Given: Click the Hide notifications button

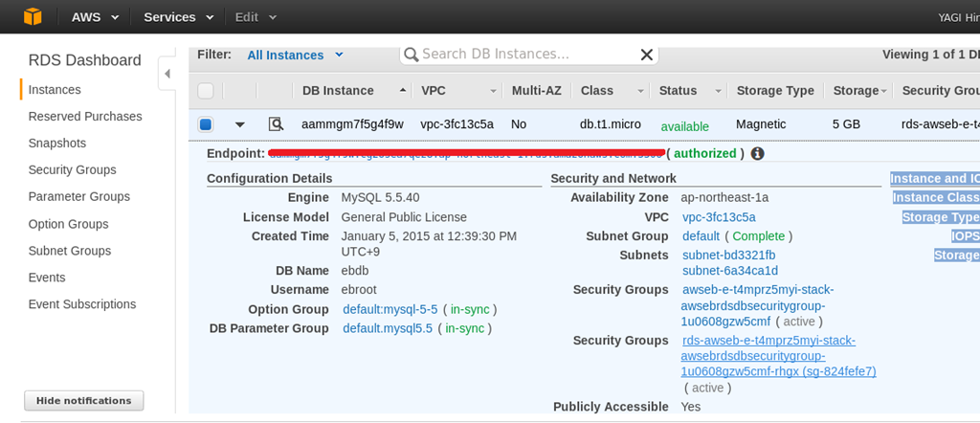Looking at the screenshot, I should (83, 400).
